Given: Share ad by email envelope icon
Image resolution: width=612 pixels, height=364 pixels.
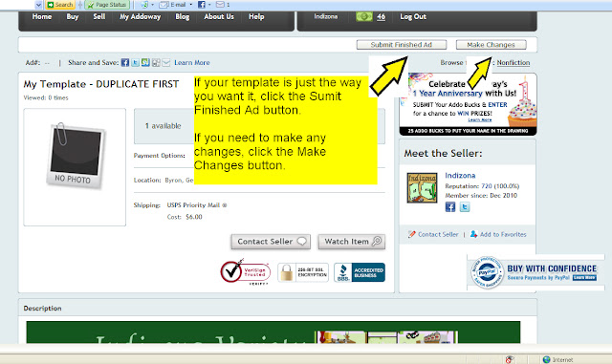Looking at the screenshot, I should click(x=165, y=63).
